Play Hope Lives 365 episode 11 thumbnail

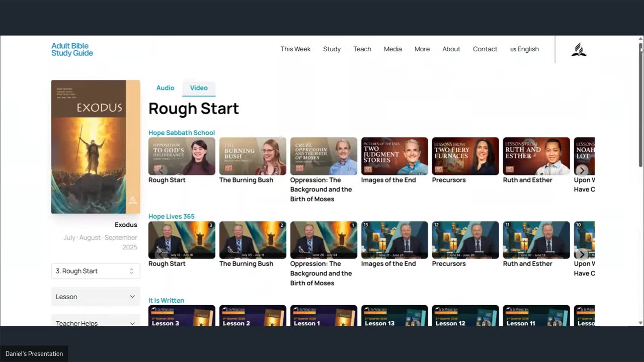[x=536, y=240]
